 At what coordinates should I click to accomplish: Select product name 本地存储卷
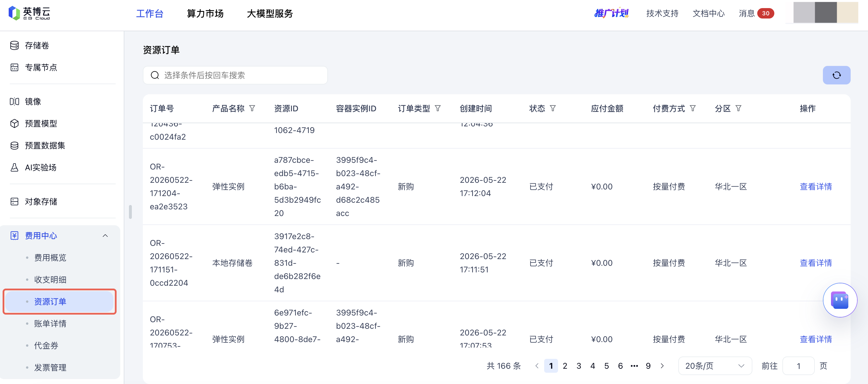click(232, 263)
